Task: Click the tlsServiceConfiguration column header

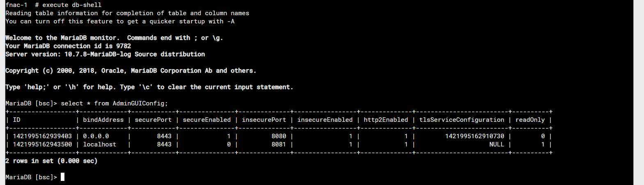Action: point(462,120)
